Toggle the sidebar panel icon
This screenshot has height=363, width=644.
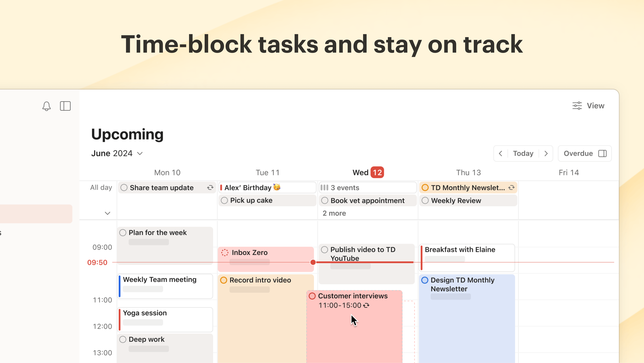click(65, 106)
